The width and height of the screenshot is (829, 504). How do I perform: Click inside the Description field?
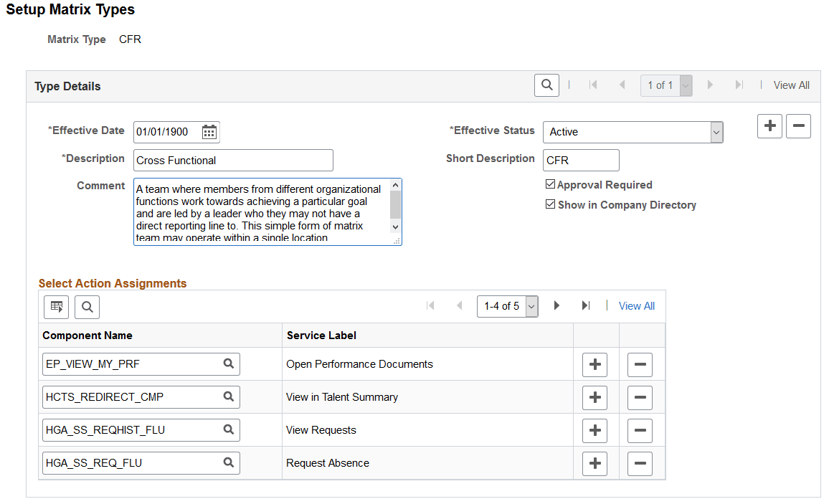(233, 160)
